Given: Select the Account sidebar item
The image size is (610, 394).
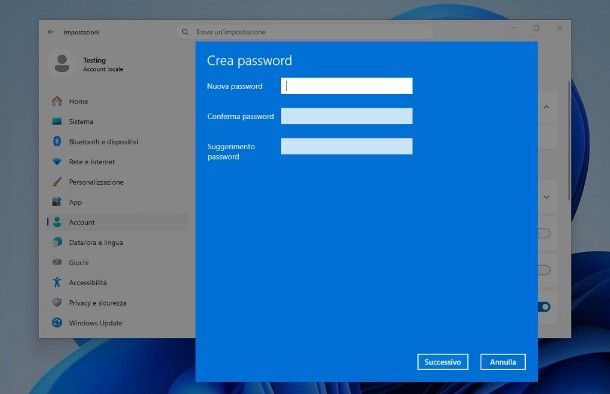Looking at the screenshot, I should (117, 222).
